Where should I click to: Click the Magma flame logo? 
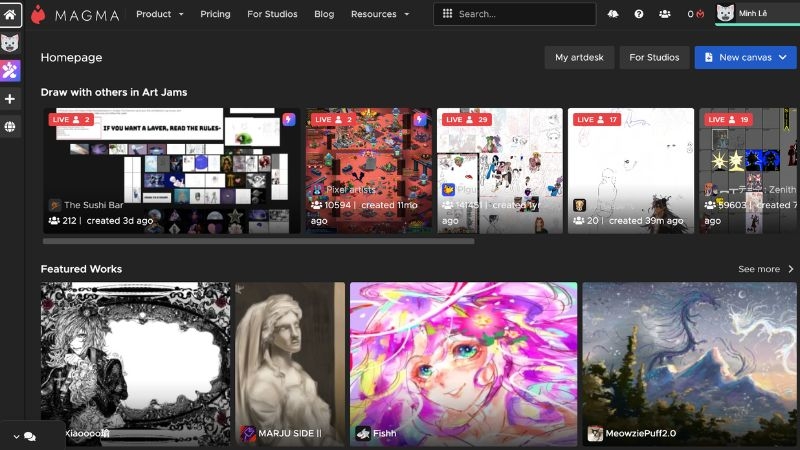[x=38, y=14]
